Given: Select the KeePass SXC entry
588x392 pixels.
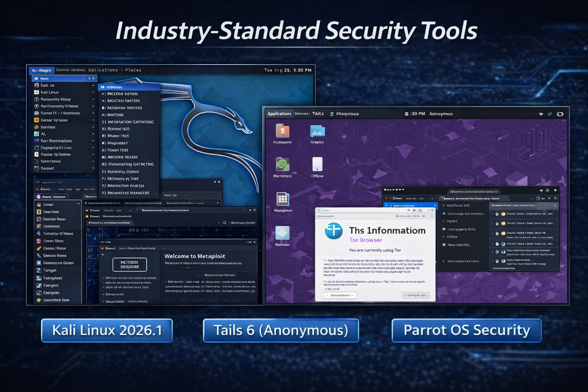Looking at the screenshot, I should [x=458, y=206].
